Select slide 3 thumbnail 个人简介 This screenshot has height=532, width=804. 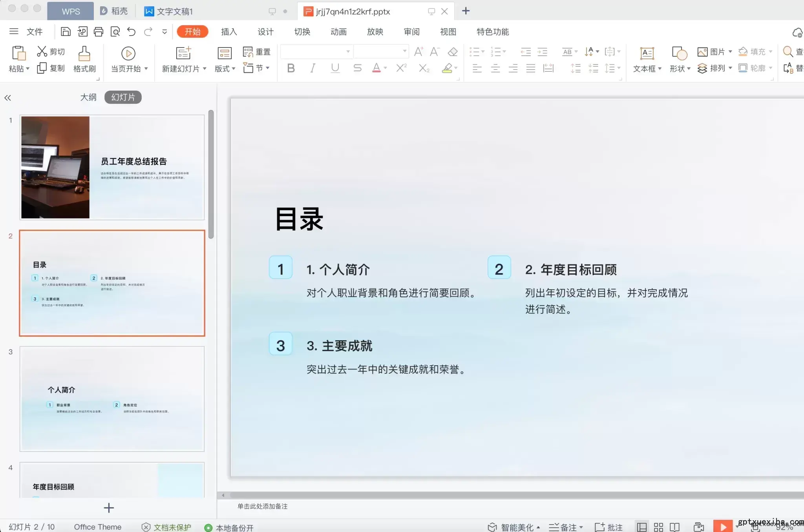tap(112, 399)
